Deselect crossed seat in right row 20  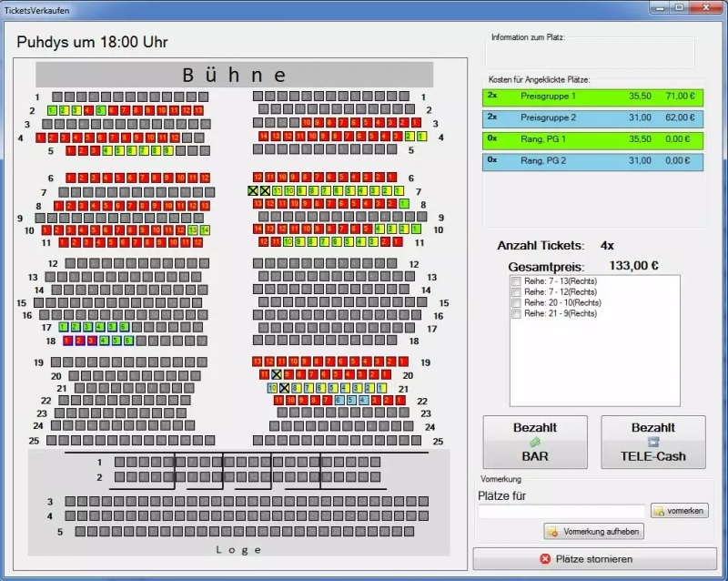coord(277,374)
